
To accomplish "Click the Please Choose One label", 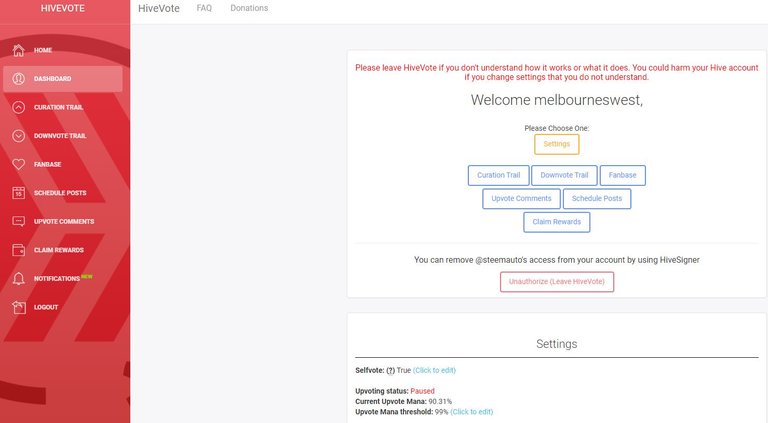I will coord(556,128).
